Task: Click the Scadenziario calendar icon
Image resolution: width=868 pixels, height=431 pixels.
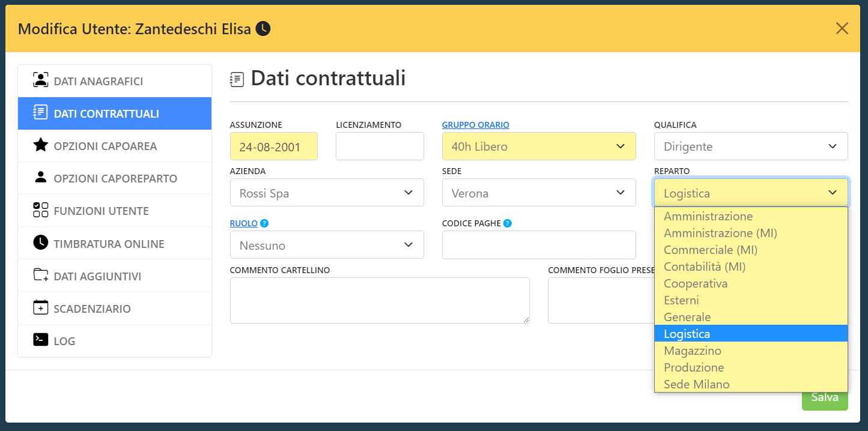Action: tap(40, 308)
